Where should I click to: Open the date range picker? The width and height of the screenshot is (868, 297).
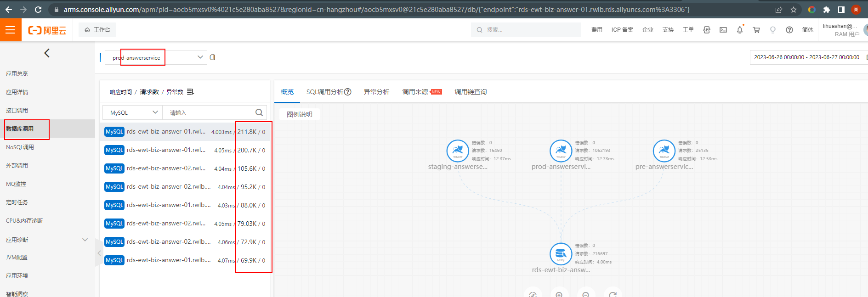808,57
